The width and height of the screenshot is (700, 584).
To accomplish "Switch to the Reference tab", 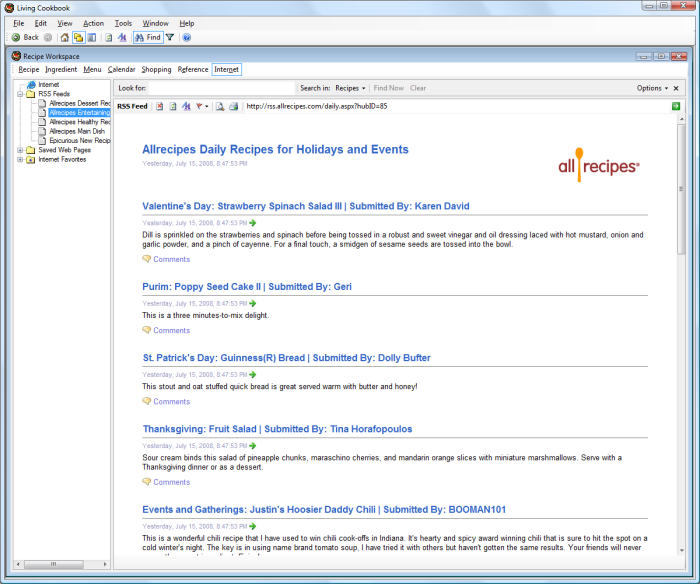I will tap(193, 70).
